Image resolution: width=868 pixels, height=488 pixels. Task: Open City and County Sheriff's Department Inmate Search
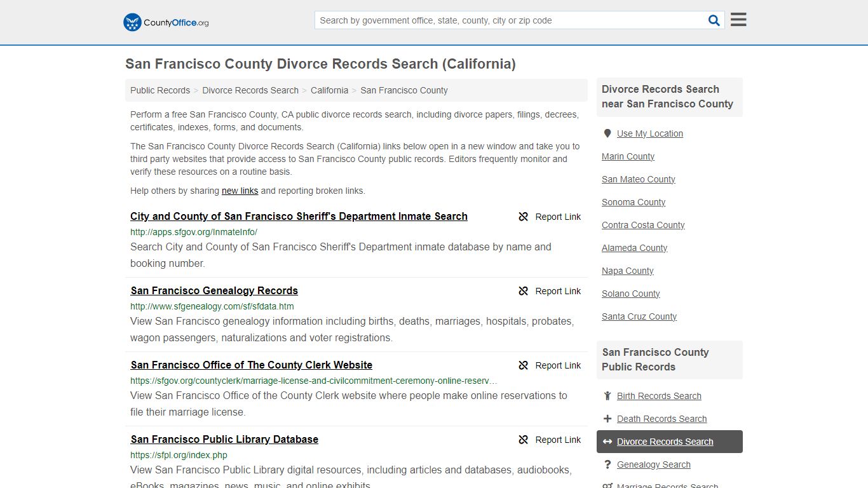(299, 216)
